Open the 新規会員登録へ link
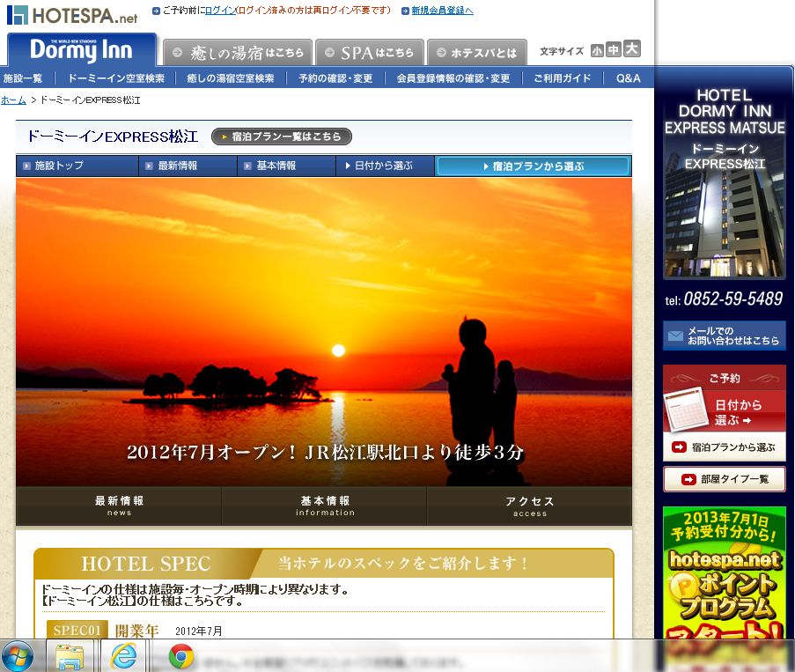This screenshot has height=672, width=795. [442, 11]
